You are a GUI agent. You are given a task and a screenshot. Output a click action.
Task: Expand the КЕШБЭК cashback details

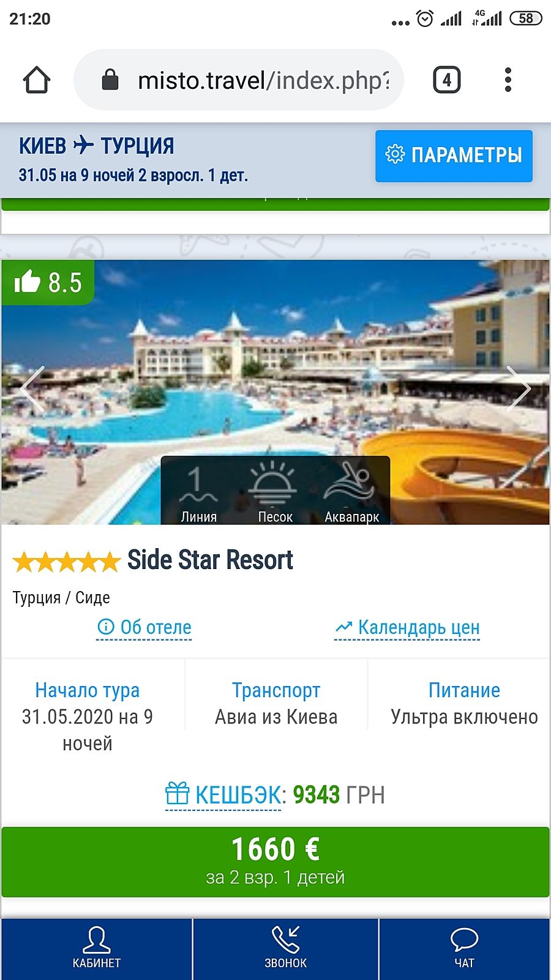(223, 795)
